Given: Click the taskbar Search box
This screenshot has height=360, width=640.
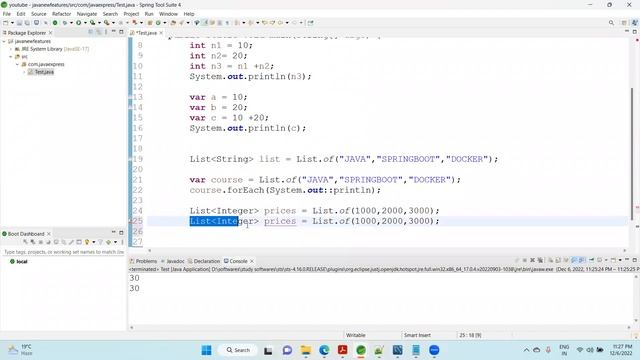Looking at the screenshot, I should pos(238,350).
